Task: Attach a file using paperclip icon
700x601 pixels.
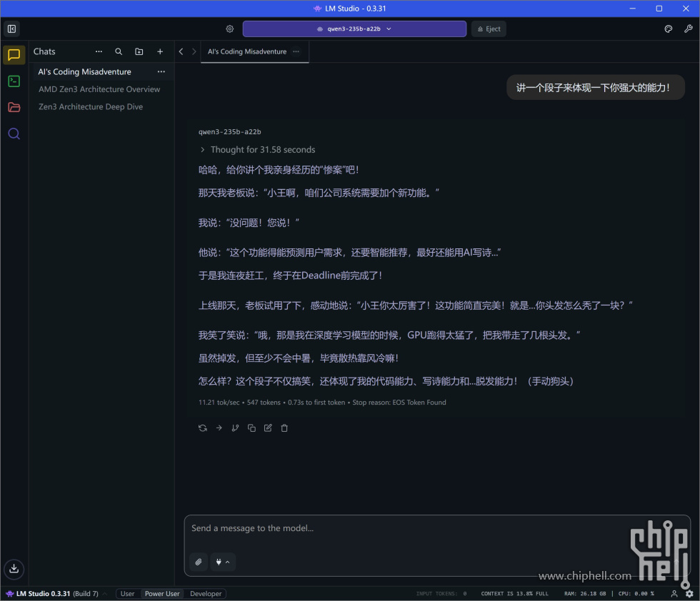Action: [199, 562]
